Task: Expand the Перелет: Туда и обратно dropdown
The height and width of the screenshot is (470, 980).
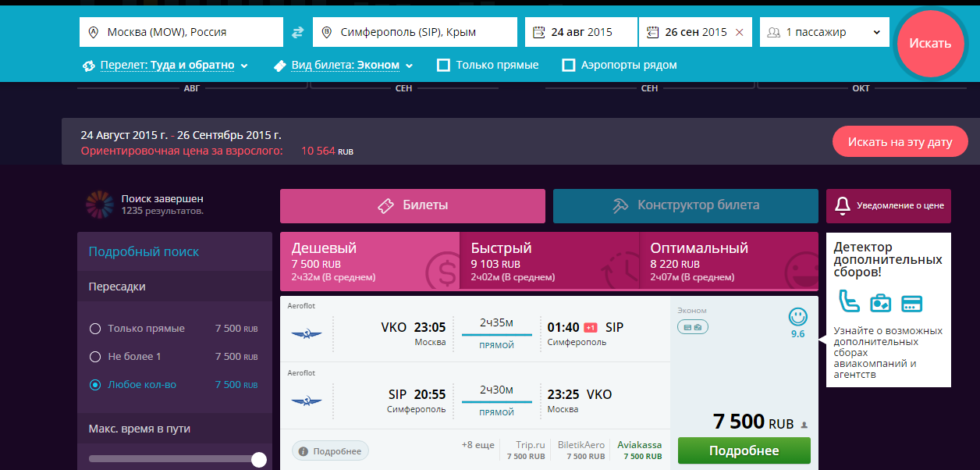Action: [x=166, y=66]
